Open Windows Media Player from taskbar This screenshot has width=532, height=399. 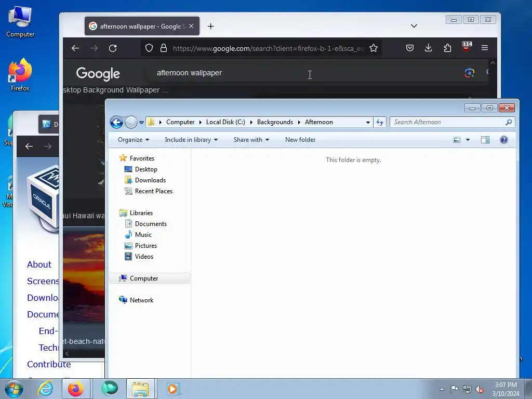pyautogui.click(x=172, y=389)
